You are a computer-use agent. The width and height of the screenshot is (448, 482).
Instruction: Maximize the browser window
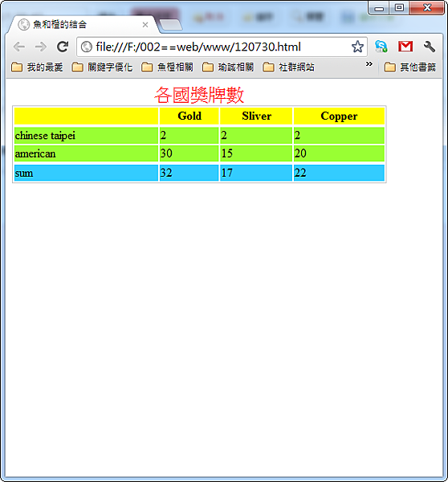(399, 8)
